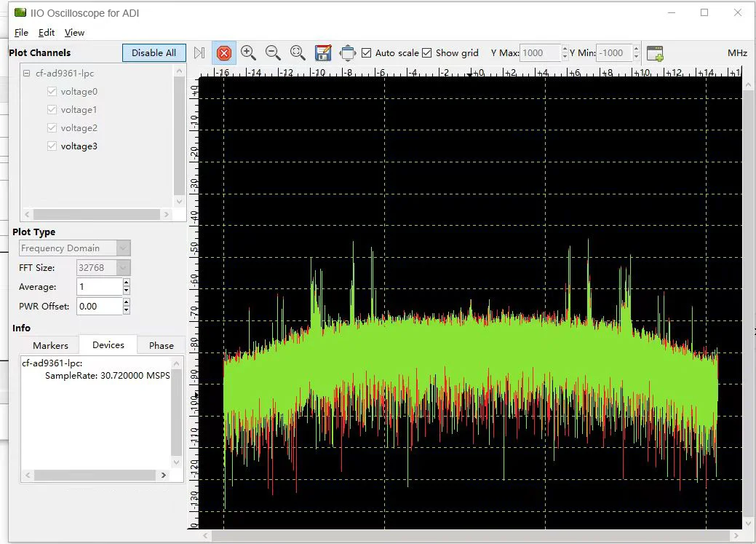Stop the capture using the red stop icon
This screenshot has height=544, width=756.
tap(224, 52)
